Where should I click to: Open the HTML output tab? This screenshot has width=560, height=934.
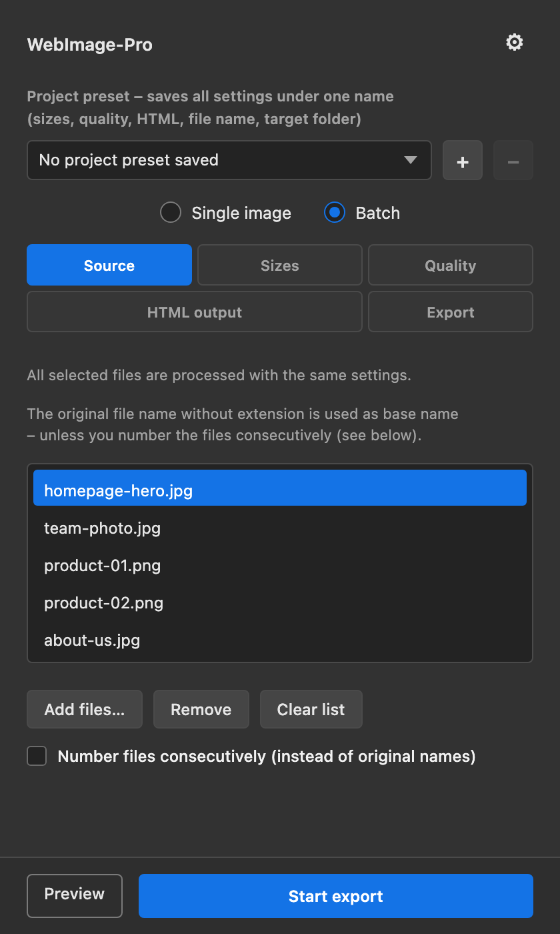(195, 312)
